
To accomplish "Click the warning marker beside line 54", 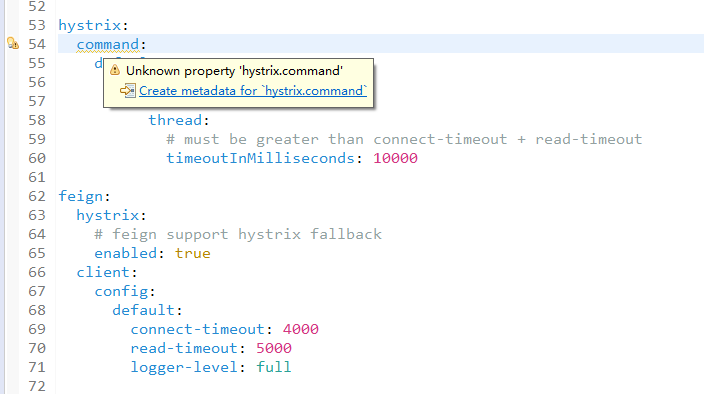I will [13, 44].
